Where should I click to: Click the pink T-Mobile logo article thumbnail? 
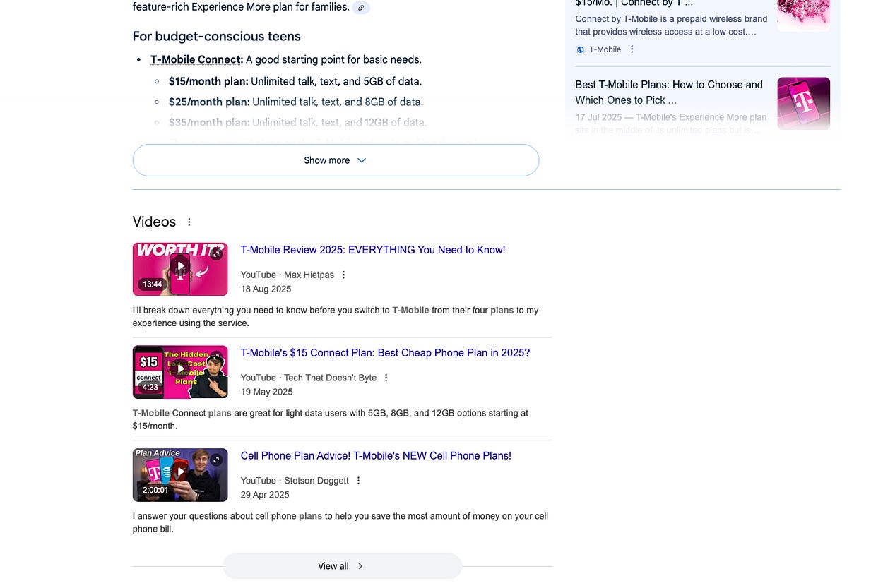[x=804, y=103]
